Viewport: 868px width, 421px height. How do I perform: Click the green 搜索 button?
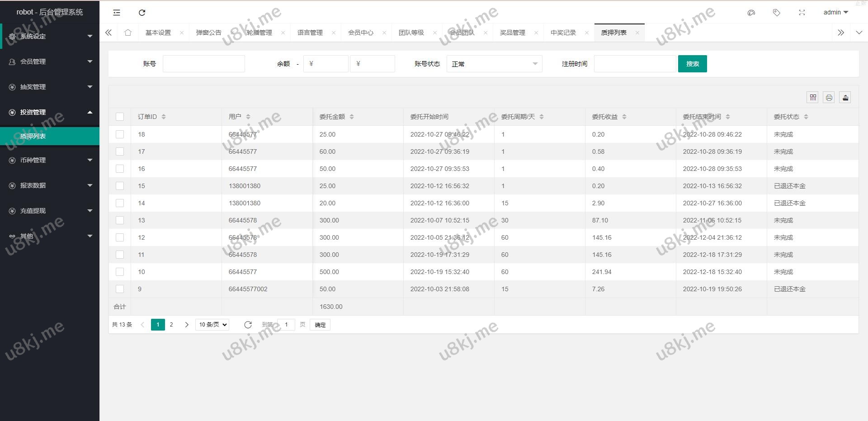coord(692,64)
